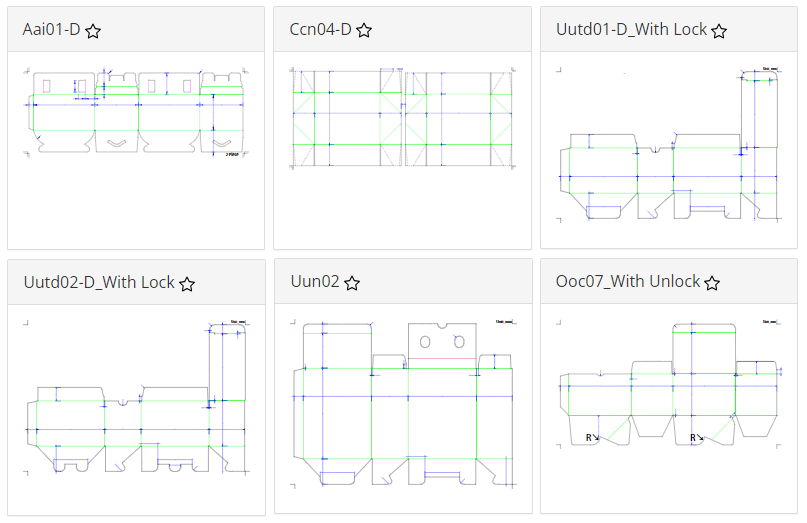The height and width of the screenshot is (523, 807).
Task: Open the Uutd01-D_With Lock dieline preview
Action: click(669, 144)
